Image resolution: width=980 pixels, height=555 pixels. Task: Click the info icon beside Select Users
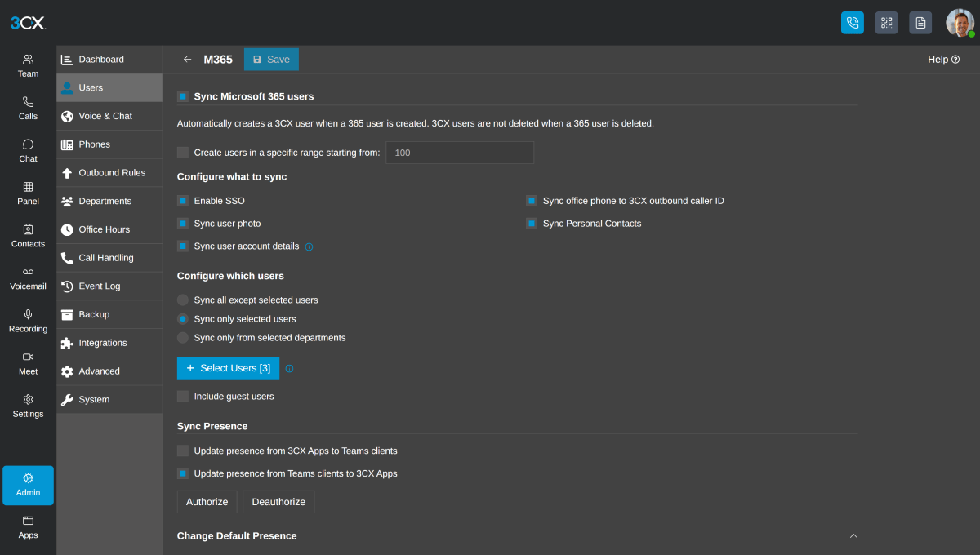[289, 369]
